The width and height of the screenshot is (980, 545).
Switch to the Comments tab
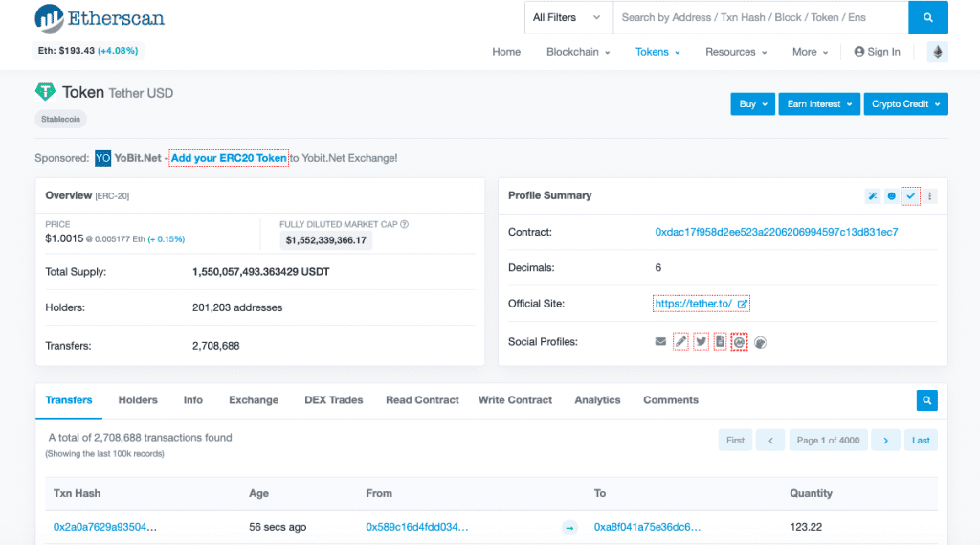point(671,400)
